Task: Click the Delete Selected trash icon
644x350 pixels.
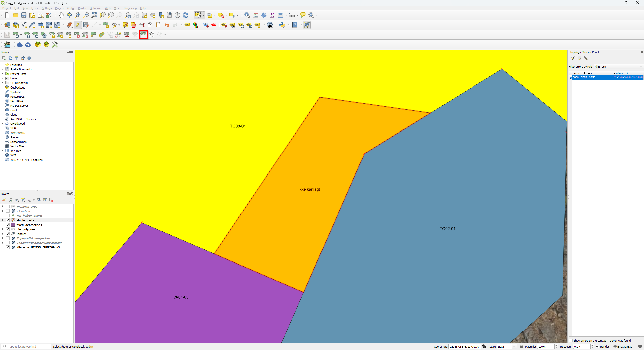Action: 133,25
